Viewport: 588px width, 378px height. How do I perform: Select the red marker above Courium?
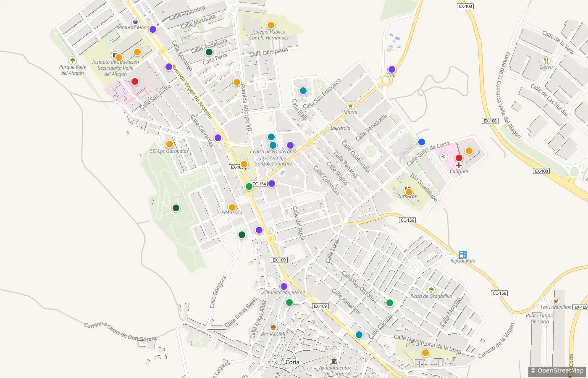pyautogui.click(x=459, y=158)
